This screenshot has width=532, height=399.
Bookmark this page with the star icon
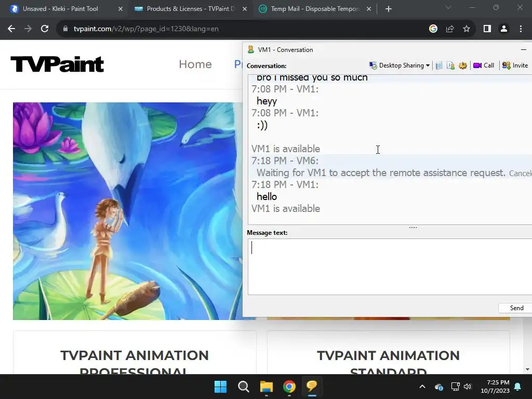pyautogui.click(x=467, y=29)
